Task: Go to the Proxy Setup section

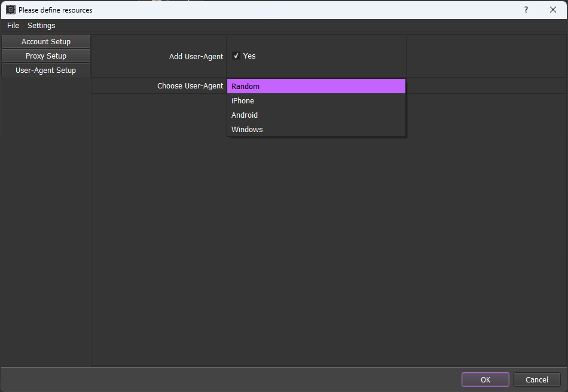Action: (x=46, y=56)
